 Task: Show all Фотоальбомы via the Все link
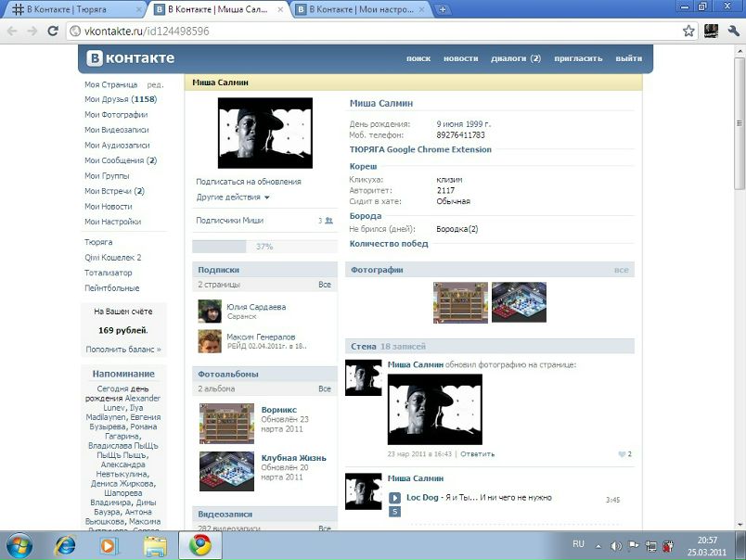point(324,388)
